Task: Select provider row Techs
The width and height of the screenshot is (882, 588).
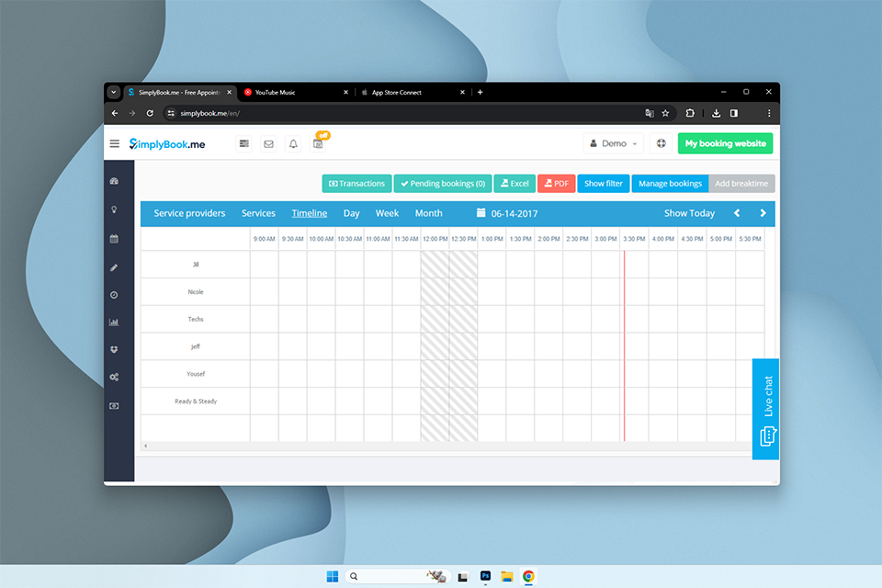Action: tap(195, 319)
